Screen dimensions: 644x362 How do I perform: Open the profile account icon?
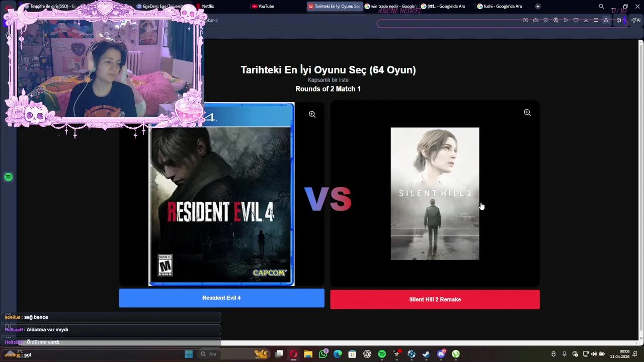pos(606,20)
